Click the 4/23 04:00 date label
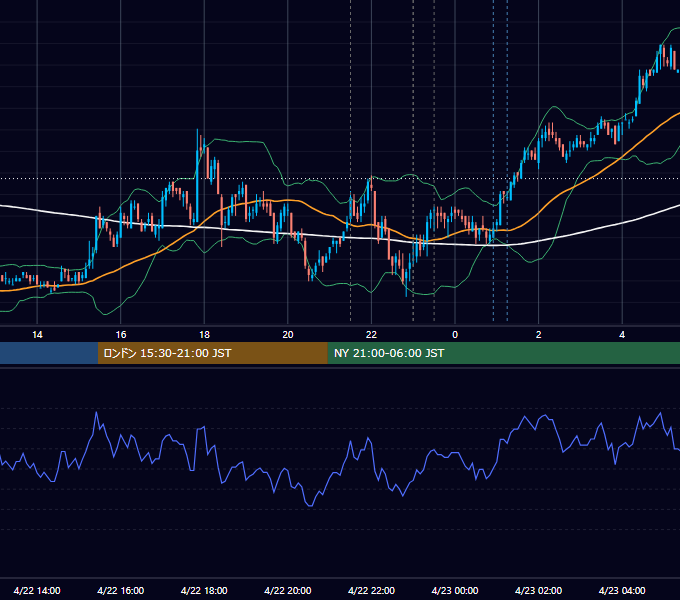Screen dimensions: 680x600 pos(622,590)
